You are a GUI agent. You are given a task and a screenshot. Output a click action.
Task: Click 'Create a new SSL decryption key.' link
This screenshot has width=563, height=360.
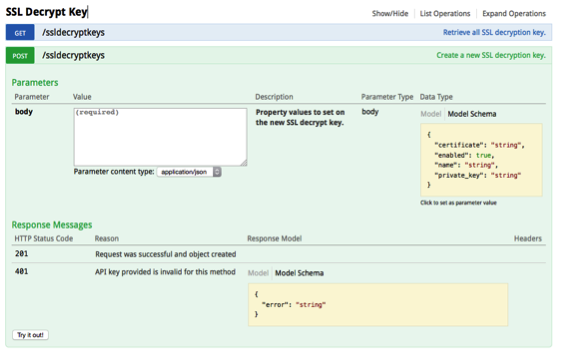tap(491, 55)
